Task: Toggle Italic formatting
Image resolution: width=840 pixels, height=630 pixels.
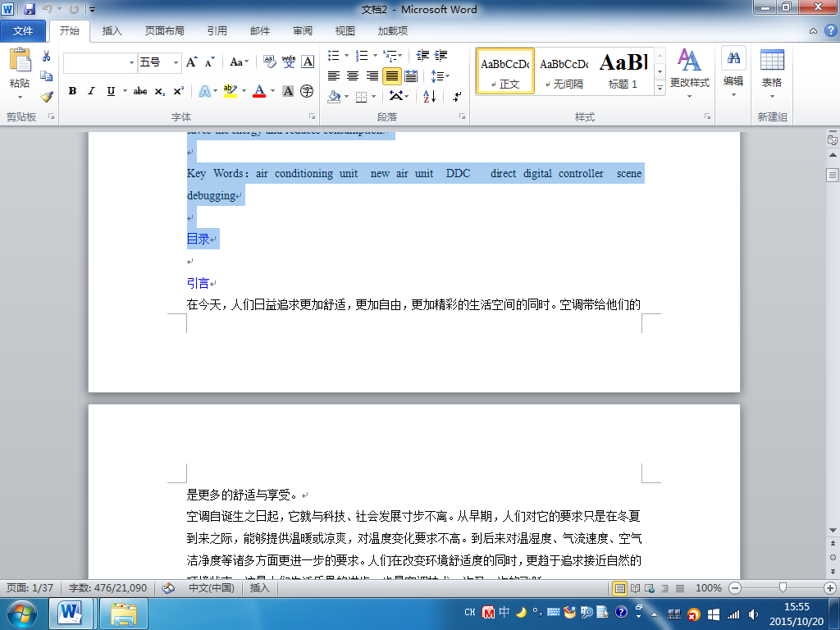Action: pos(92,91)
